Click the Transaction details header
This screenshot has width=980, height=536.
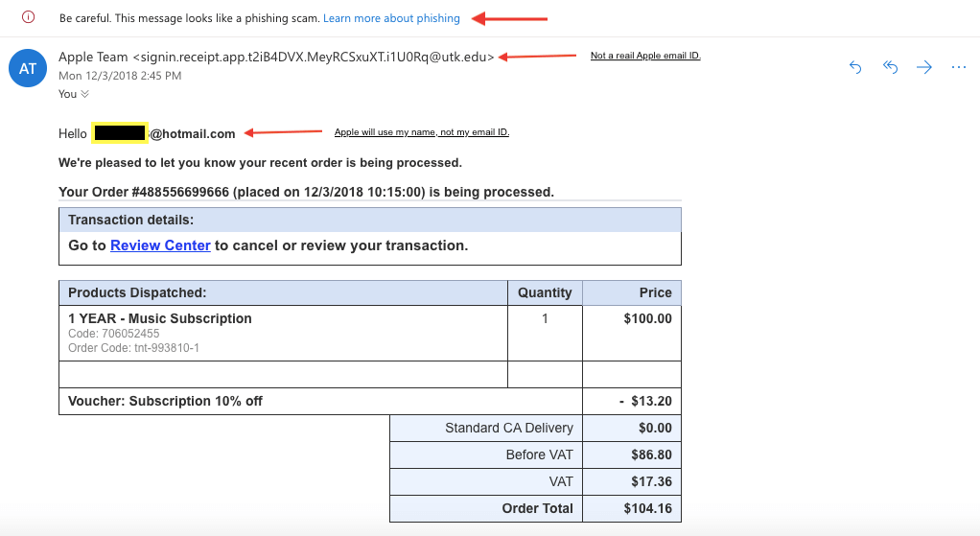370,220
